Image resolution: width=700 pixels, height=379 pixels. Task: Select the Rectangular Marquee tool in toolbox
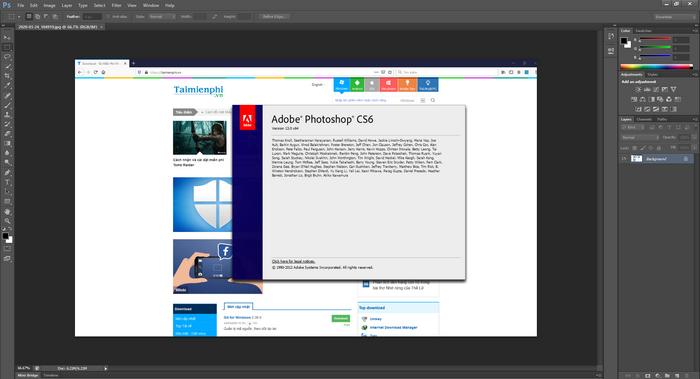pyautogui.click(x=7, y=47)
